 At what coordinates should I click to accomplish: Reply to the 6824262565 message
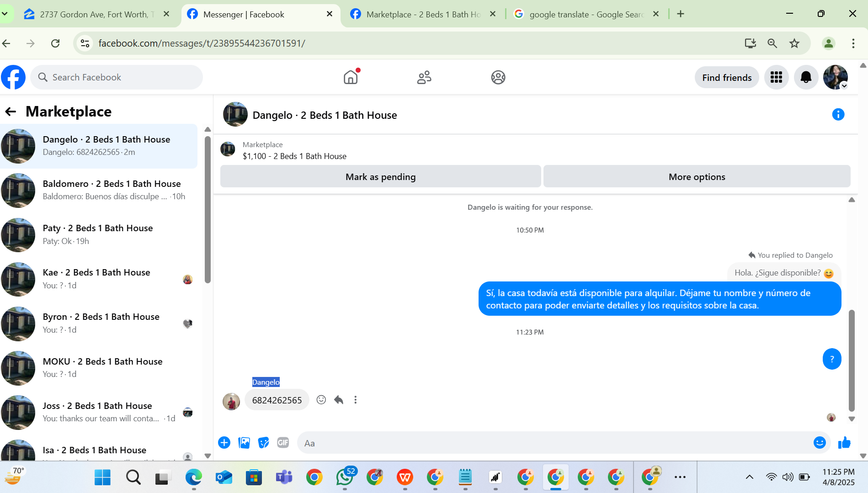338,400
